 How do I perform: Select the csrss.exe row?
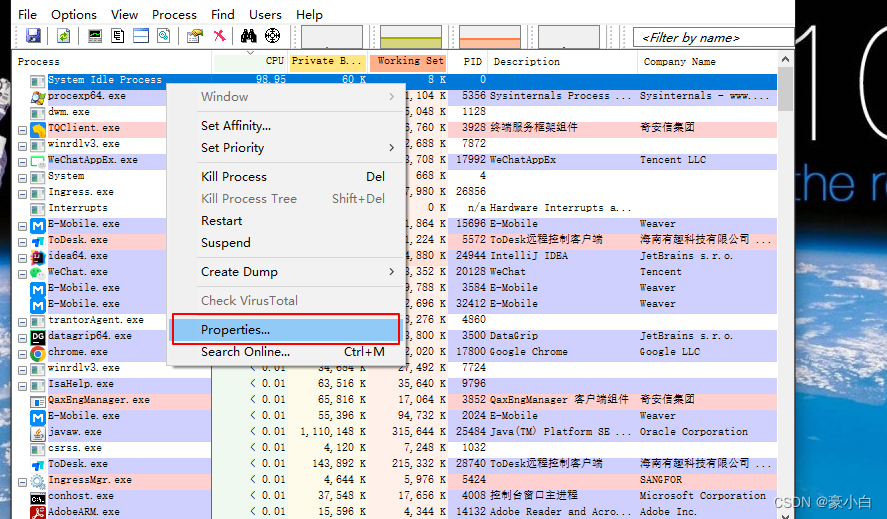(x=396, y=448)
